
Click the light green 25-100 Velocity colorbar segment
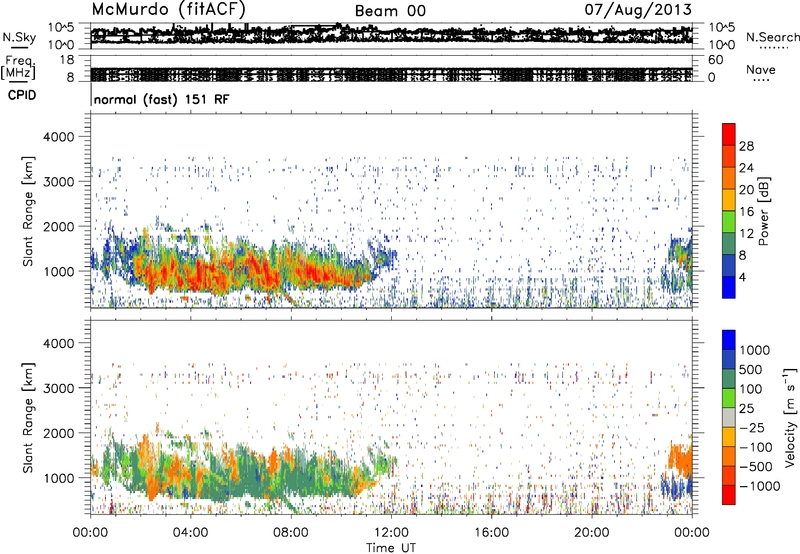tap(729, 398)
